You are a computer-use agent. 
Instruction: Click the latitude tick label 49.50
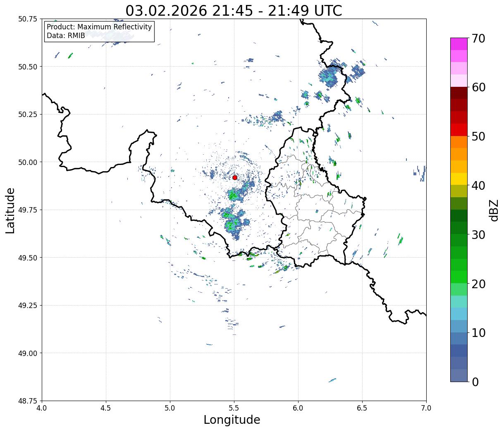[28, 258]
